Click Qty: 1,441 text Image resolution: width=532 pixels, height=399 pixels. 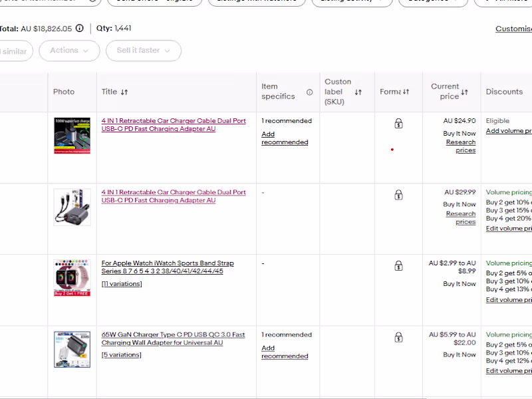[x=114, y=28]
